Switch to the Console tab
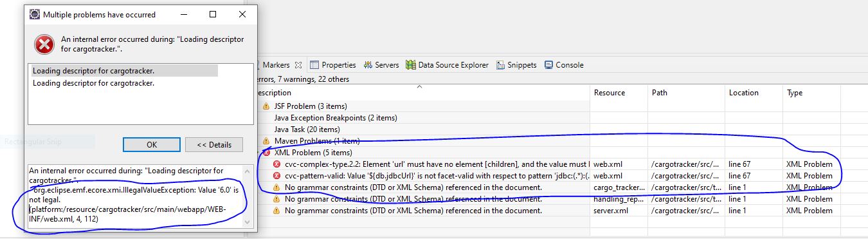This screenshot has width=868, height=239. coord(564,65)
